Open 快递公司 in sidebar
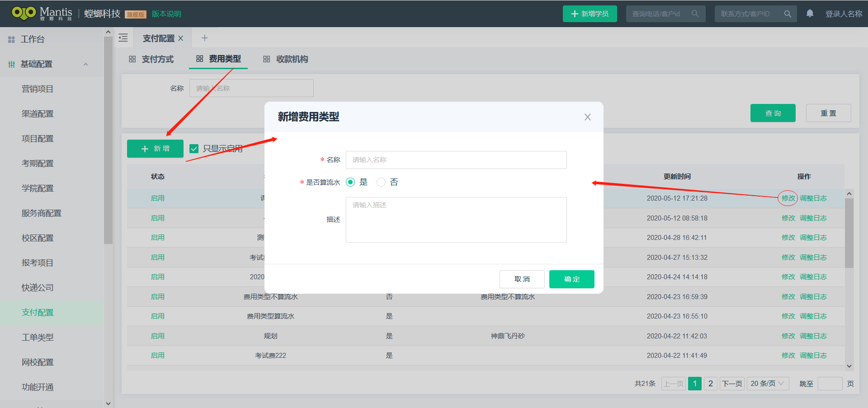The height and width of the screenshot is (408, 868). [x=38, y=288]
